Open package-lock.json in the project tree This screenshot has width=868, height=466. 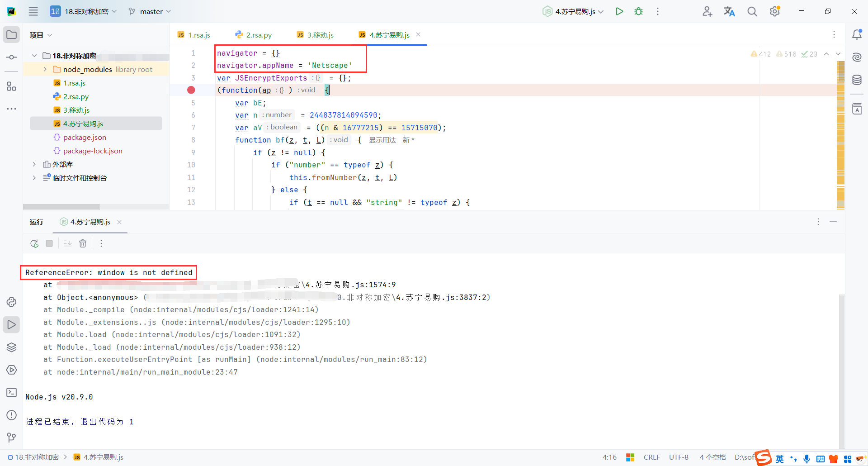[x=93, y=151]
